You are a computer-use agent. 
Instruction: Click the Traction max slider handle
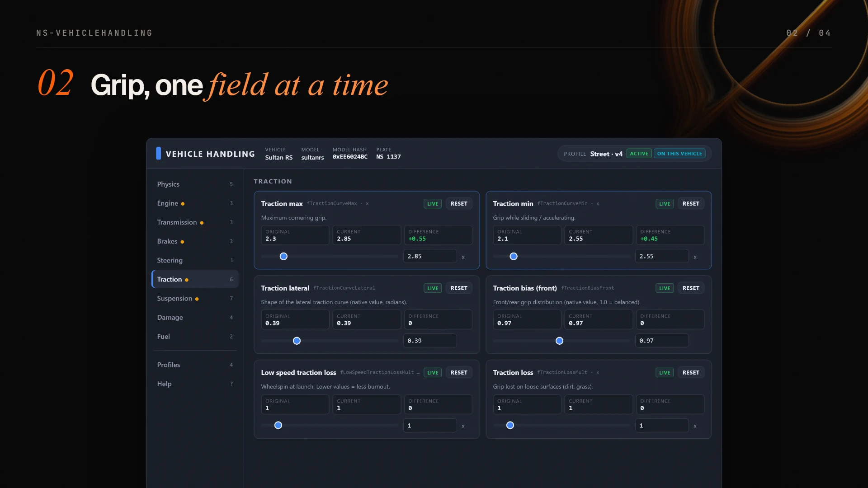pyautogui.click(x=283, y=256)
